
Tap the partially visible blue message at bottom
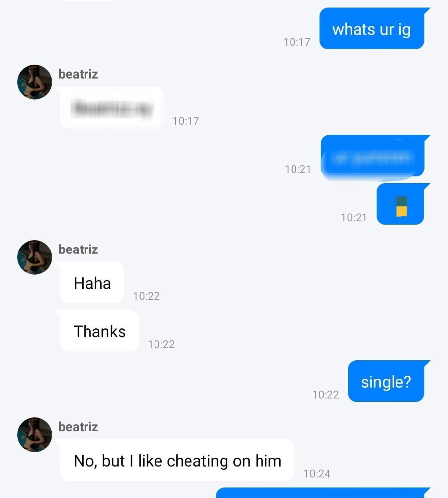click(x=323, y=493)
